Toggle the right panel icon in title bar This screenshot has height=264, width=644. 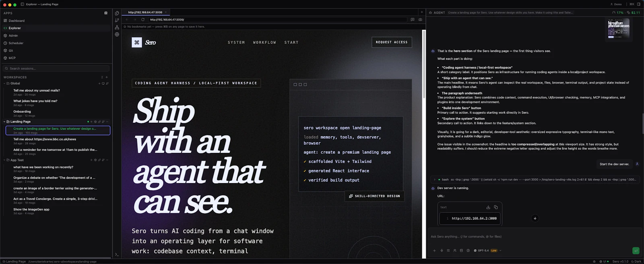coord(639,4)
